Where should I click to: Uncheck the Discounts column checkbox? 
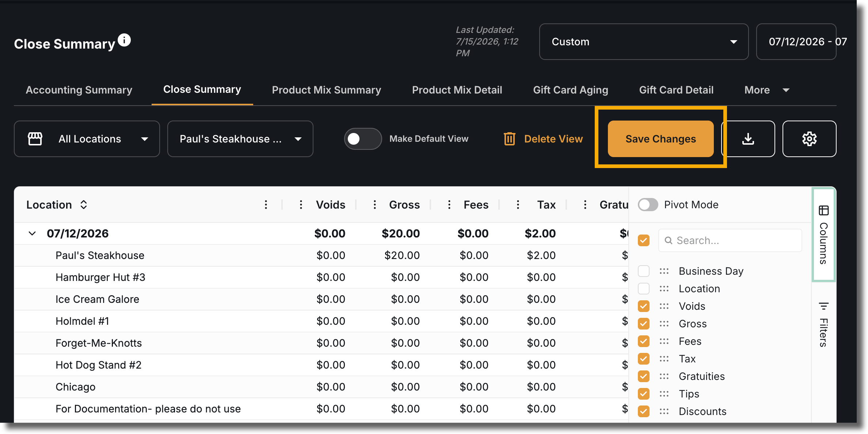click(644, 411)
